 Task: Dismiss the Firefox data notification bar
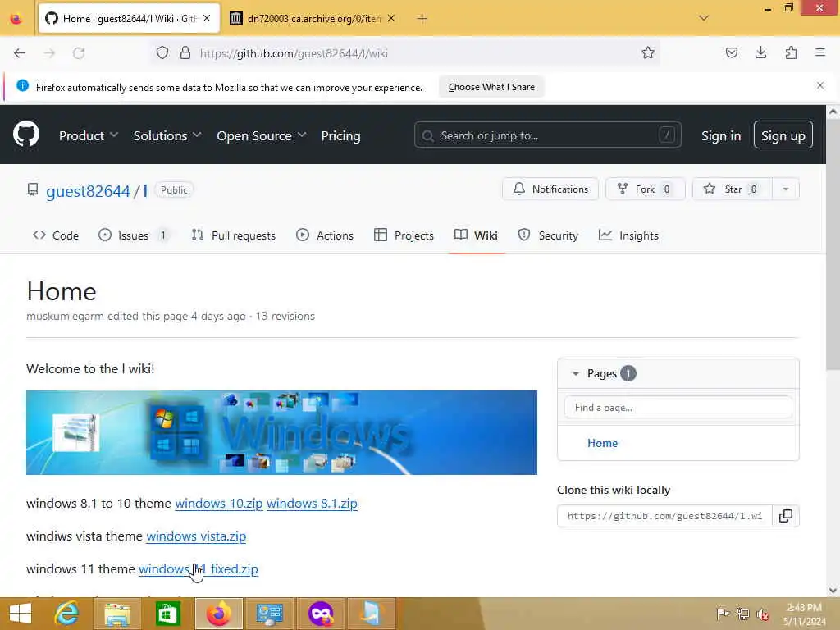pyautogui.click(x=820, y=85)
